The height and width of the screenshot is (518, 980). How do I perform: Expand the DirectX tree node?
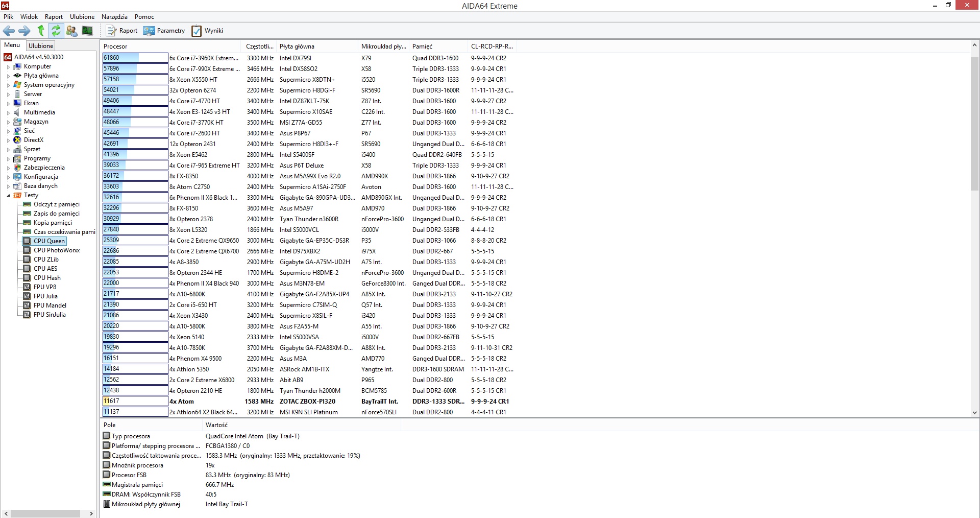[8, 140]
